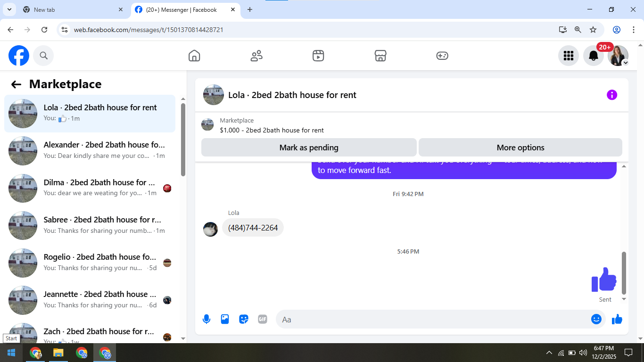Open the conversation information icon

(x=612, y=95)
